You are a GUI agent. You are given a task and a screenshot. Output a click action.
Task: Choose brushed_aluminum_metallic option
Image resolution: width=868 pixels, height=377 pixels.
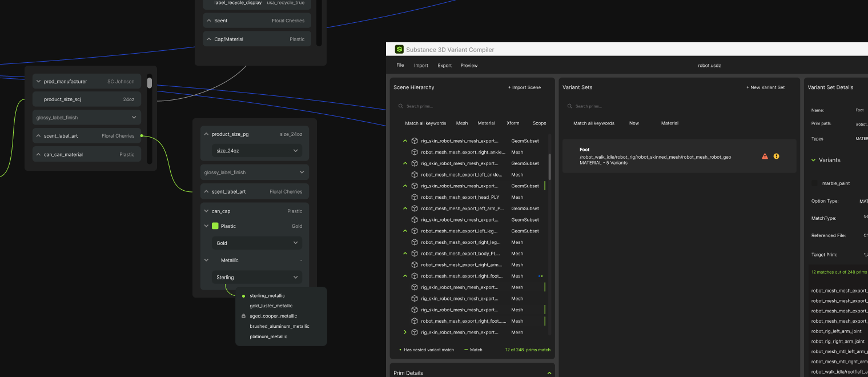point(279,327)
